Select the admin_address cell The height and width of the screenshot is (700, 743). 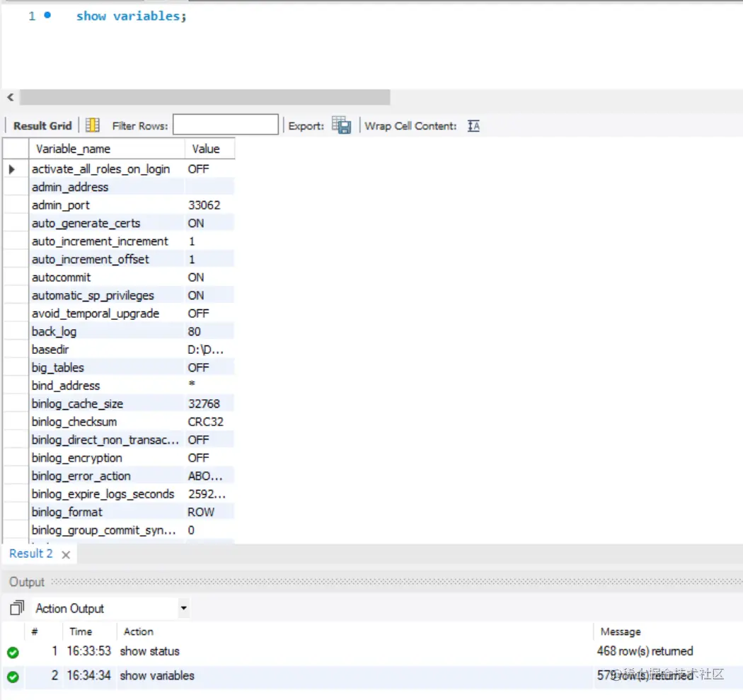pos(107,187)
